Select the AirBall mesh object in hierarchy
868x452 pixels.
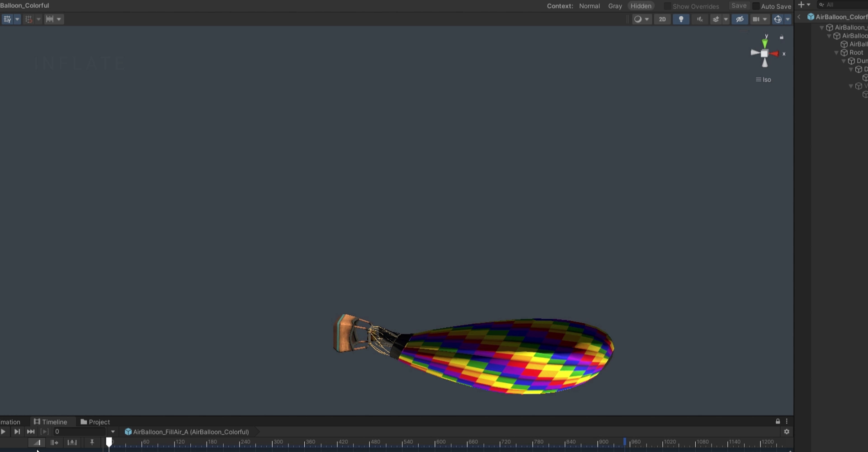854,44
